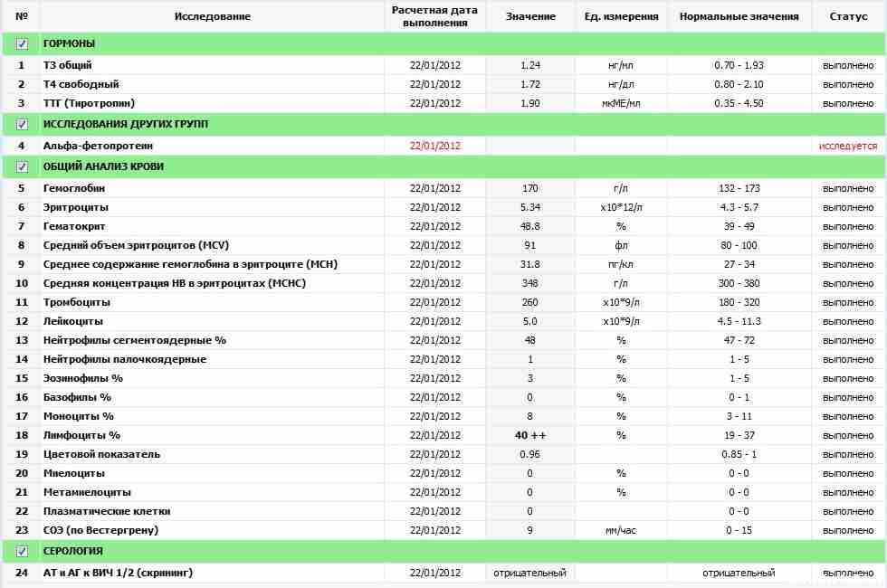The width and height of the screenshot is (887, 588).
Task: Toggle the СЕРОЛОГИЯ group checkbox
Action: [22, 551]
